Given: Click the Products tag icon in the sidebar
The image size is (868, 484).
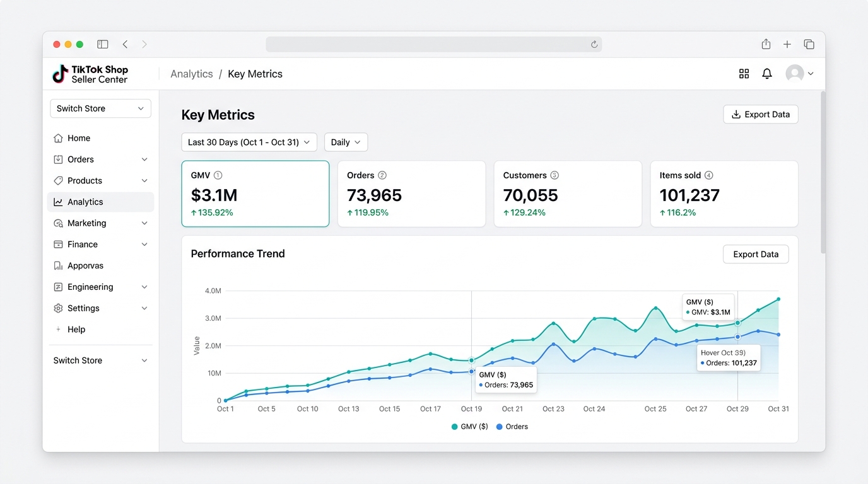Looking at the screenshot, I should click(x=58, y=180).
